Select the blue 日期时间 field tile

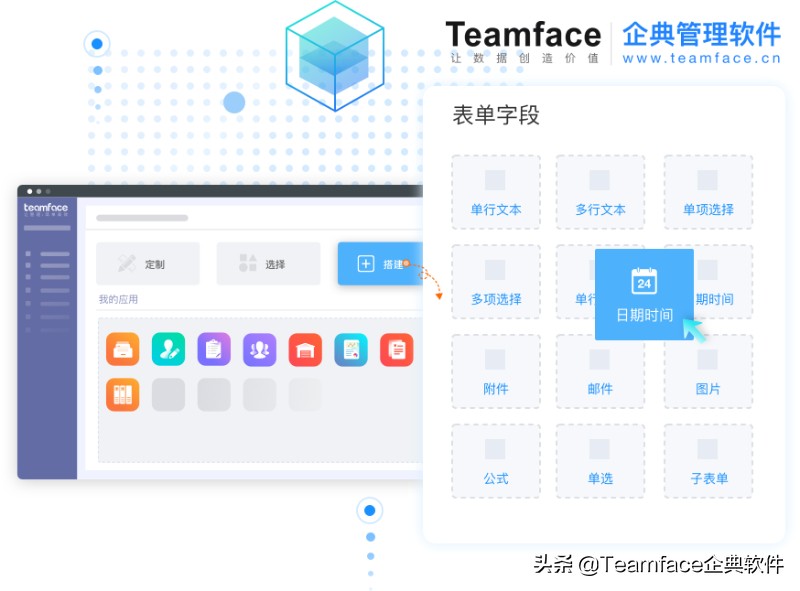coord(644,294)
